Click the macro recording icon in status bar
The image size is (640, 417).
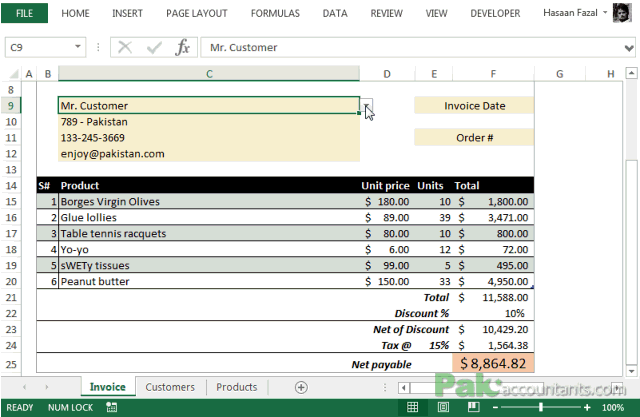pyautogui.click(x=111, y=407)
